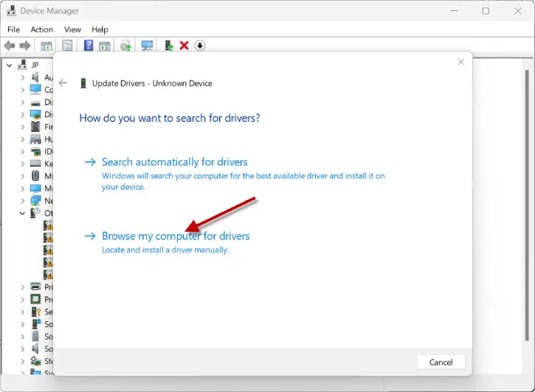The width and height of the screenshot is (535, 392).
Task: Click the Cancel button in the dialog
Action: (x=441, y=362)
